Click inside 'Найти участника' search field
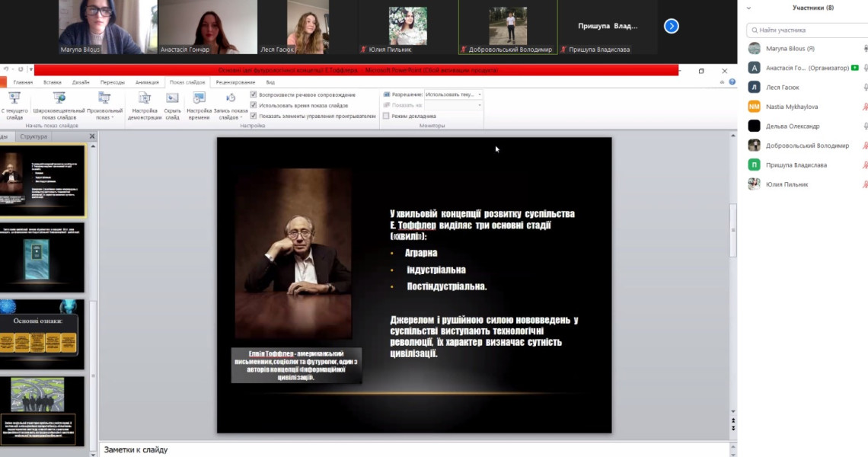Viewport: 868px width, 457px height. pos(807,30)
